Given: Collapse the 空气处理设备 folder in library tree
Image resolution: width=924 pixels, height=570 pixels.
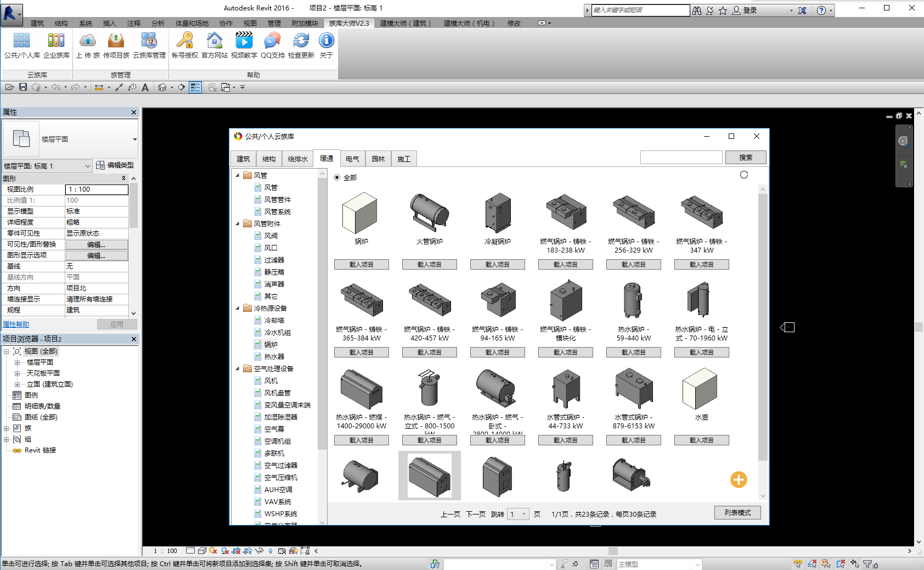Looking at the screenshot, I should (238, 368).
